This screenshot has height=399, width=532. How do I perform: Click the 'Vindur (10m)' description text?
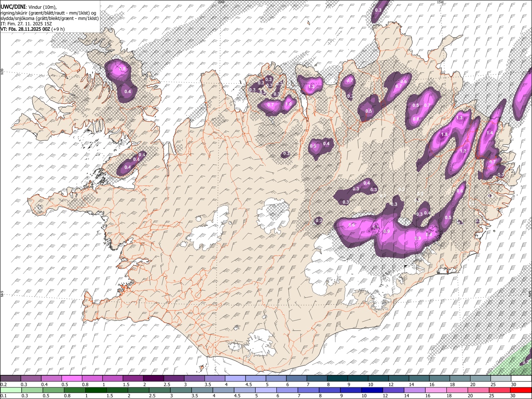pyautogui.click(x=42, y=7)
